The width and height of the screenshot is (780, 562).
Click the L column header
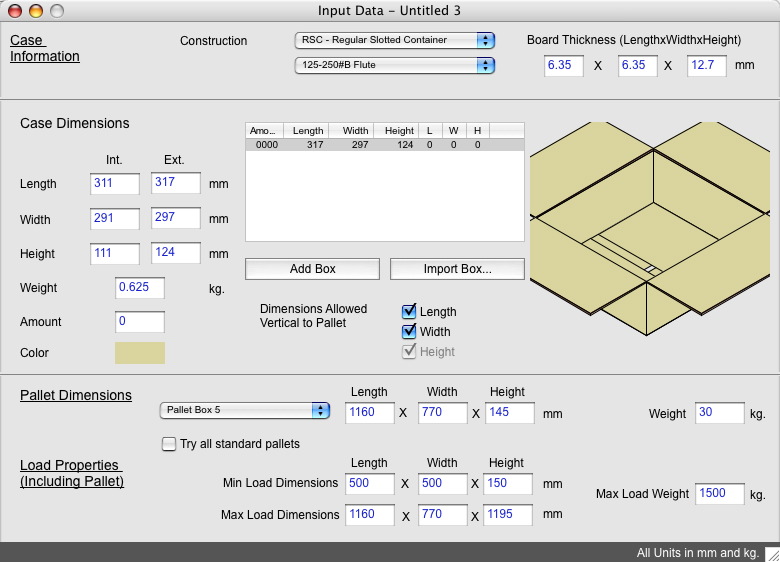[x=430, y=131]
